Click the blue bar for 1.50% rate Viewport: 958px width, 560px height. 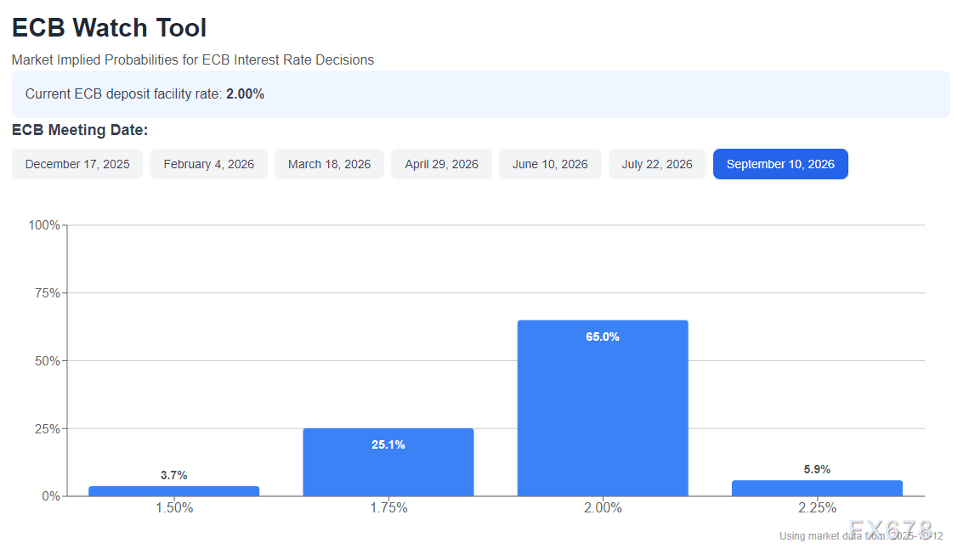pyautogui.click(x=173, y=491)
